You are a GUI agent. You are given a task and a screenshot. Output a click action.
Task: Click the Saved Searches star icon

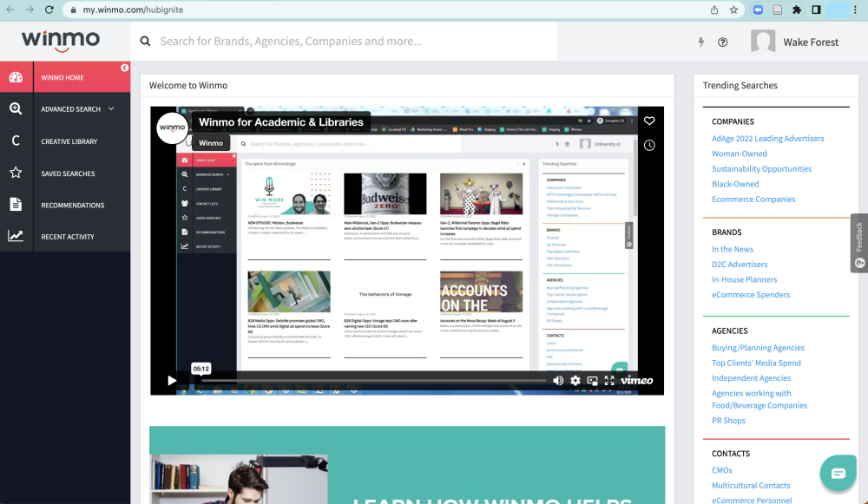pos(16,173)
